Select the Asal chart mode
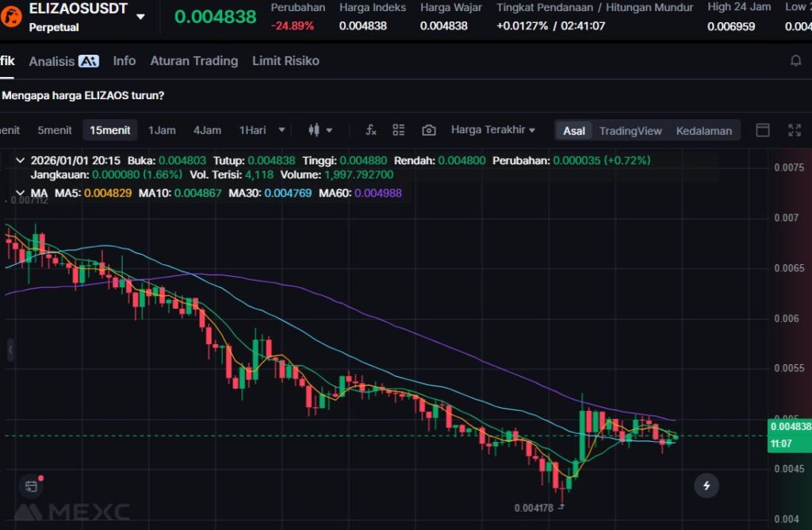 (574, 131)
